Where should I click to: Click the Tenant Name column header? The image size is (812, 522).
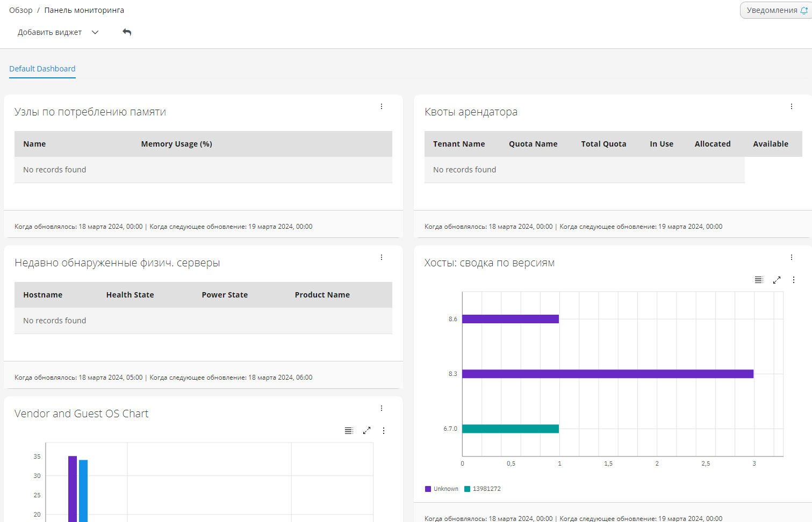[x=459, y=144]
